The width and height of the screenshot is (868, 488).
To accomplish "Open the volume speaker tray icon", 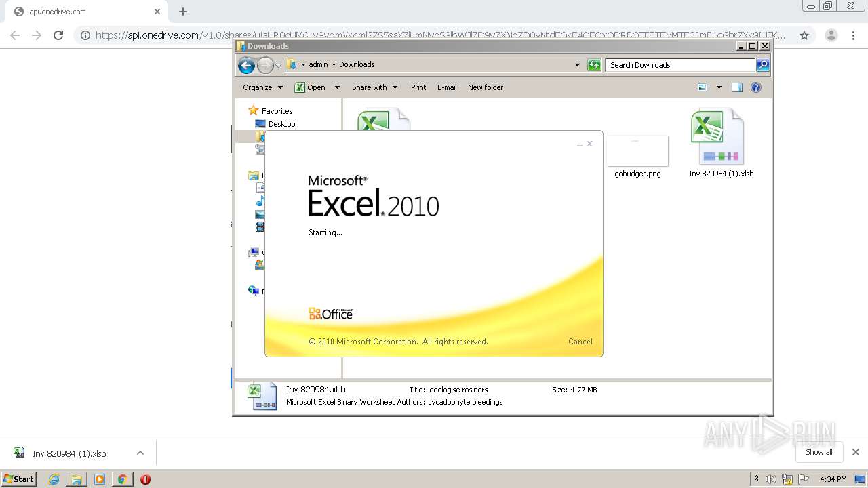I will (771, 479).
